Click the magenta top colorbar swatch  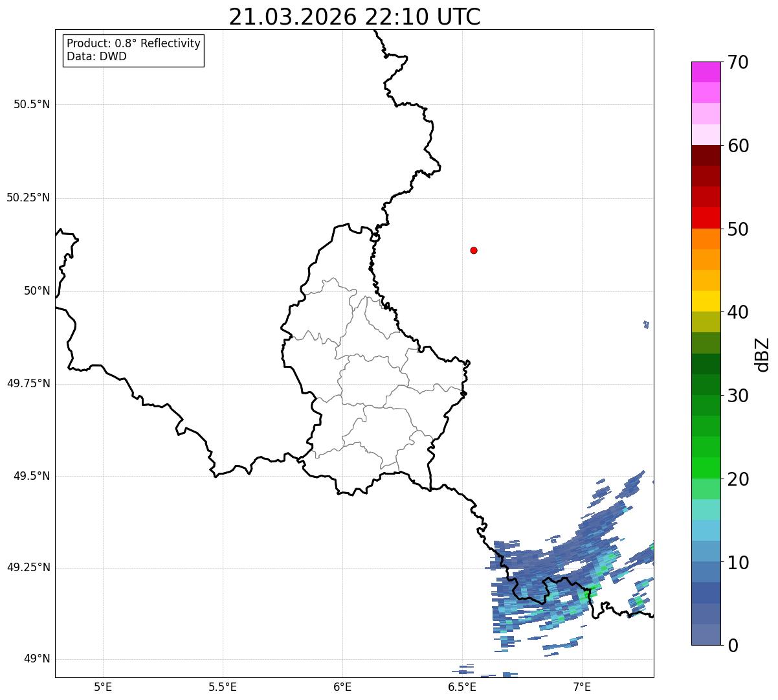click(706, 72)
